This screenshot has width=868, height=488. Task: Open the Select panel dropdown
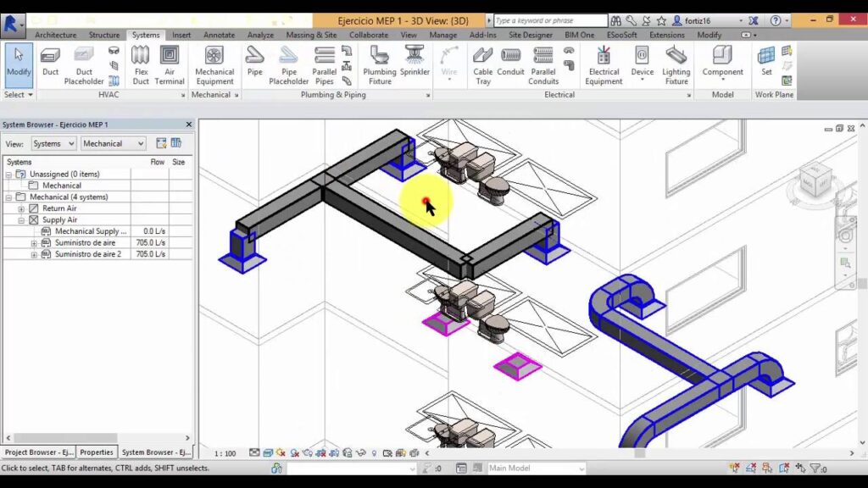19,95
